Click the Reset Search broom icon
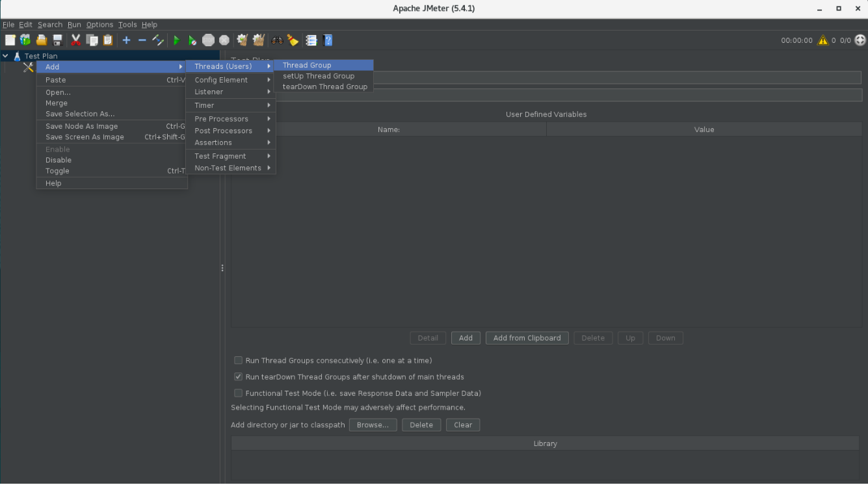868x485 pixels. (x=293, y=40)
